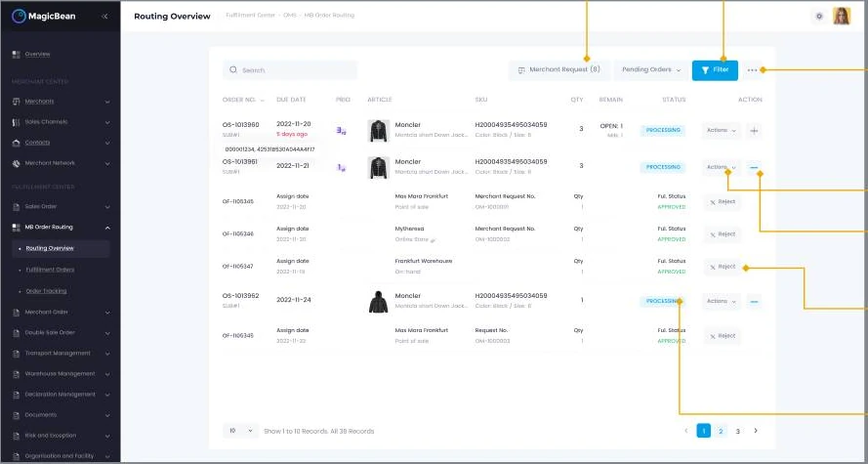Click the Frankfurt Warehouse row name
The width and height of the screenshot is (868, 464).
point(424,262)
